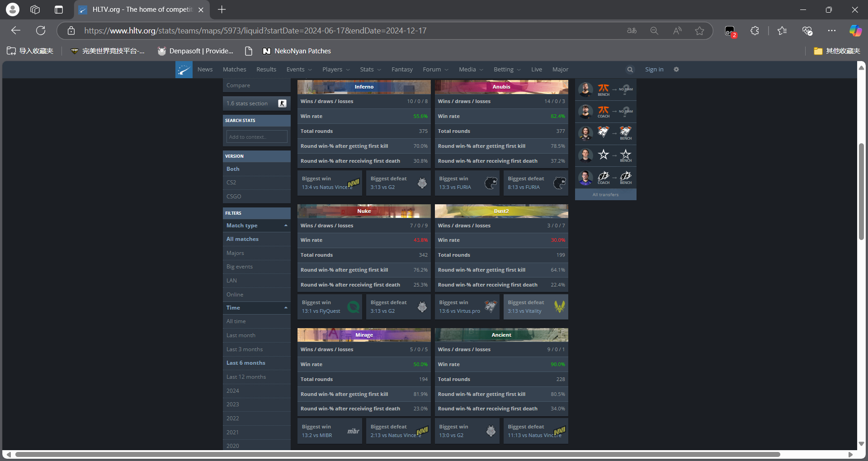Open browser Settings and more menu
The height and width of the screenshot is (461, 868).
tap(831, 31)
